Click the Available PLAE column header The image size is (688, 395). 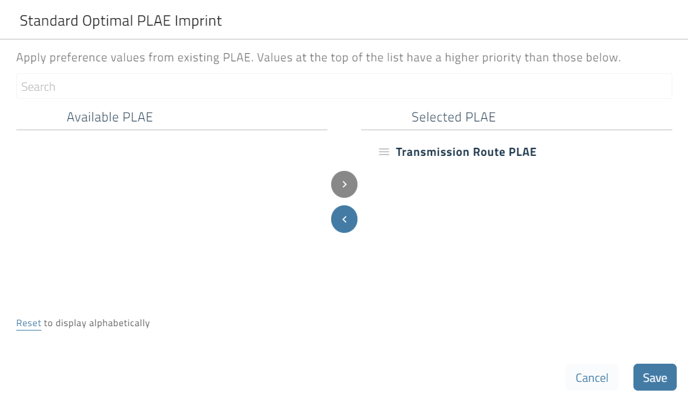coord(110,117)
